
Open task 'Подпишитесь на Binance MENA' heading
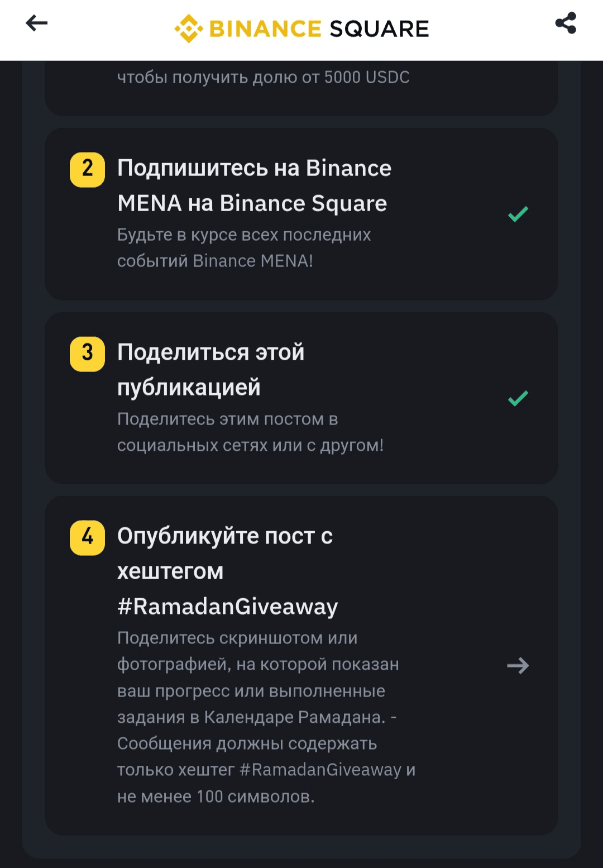click(255, 185)
